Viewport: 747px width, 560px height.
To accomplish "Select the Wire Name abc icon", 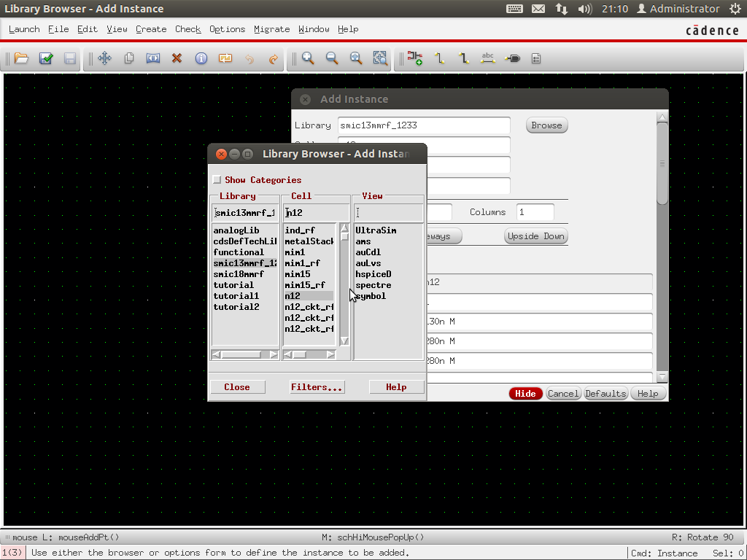I will tap(488, 58).
